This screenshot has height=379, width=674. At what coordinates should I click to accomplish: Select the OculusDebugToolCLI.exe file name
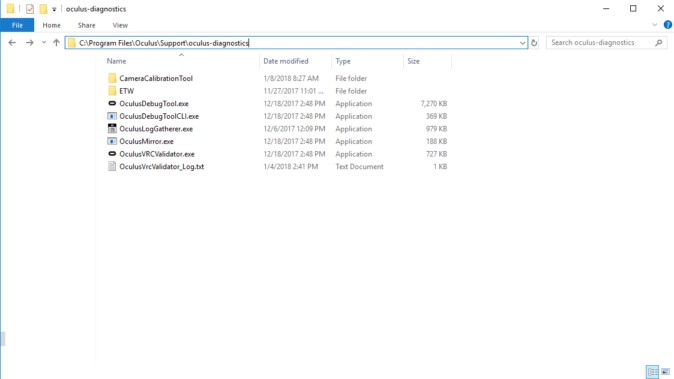(159, 116)
